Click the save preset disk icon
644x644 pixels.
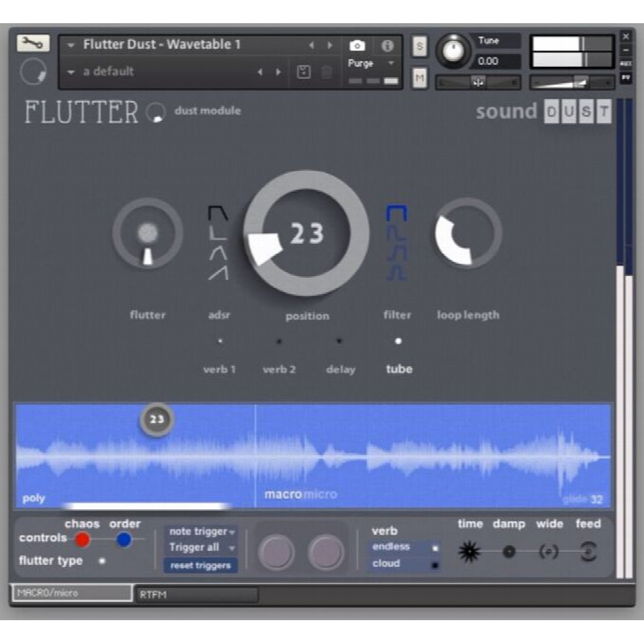point(304,72)
